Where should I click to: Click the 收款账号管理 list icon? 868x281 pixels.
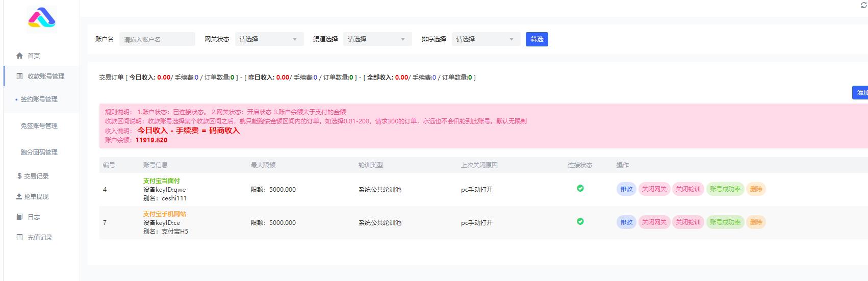(x=19, y=76)
